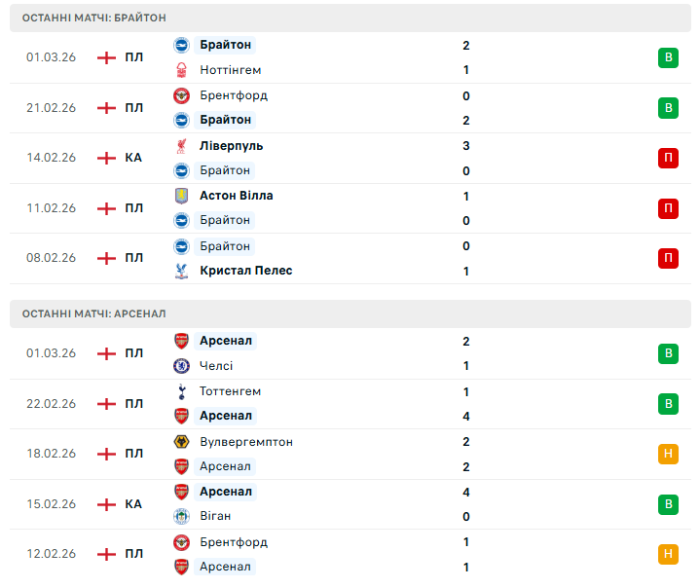Open the Arsenal vs Chelsea match link
Viewport: 700px width, 588px height.
pyautogui.click(x=350, y=353)
